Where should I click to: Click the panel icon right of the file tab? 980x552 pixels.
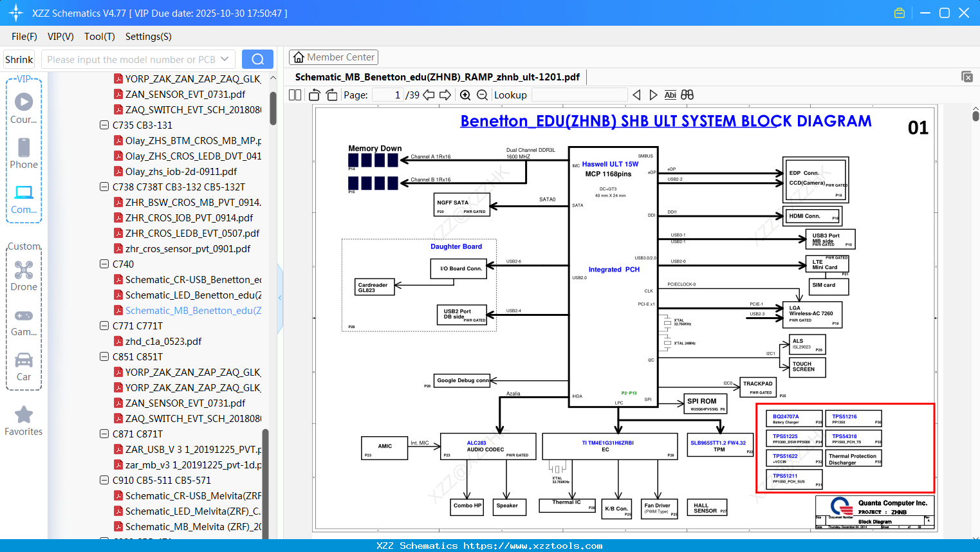pyautogui.click(x=967, y=77)
